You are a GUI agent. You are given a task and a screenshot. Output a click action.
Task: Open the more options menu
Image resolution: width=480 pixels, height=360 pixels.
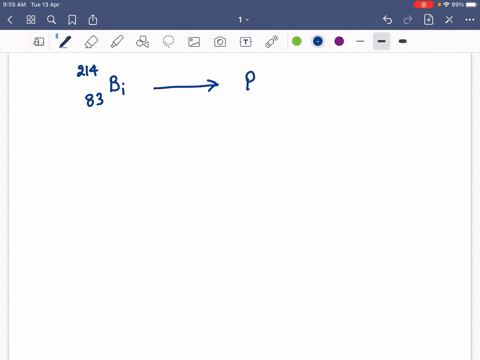point(470,20)
